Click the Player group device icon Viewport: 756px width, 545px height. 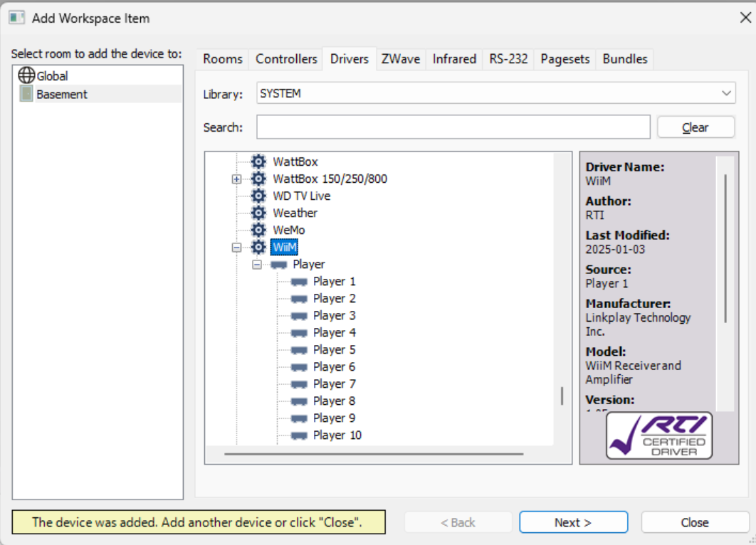279,265
